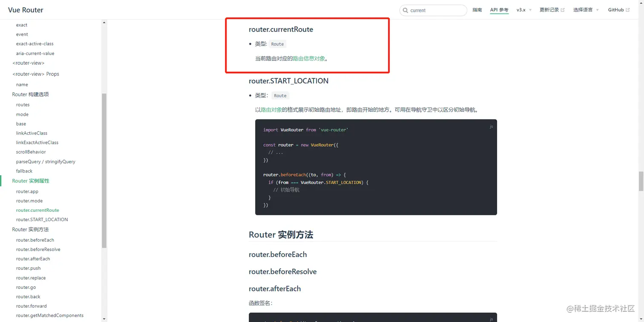Open the 路由信息对象 link under router.currentRoute
Viewport: 644px width, 322px height.
309,58
